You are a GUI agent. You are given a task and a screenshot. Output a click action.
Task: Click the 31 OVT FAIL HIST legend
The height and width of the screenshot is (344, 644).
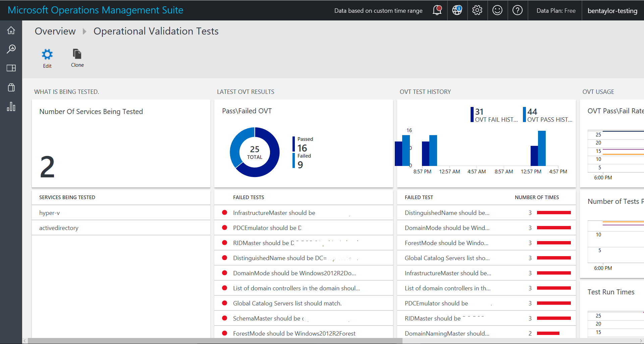click(494, 115)
